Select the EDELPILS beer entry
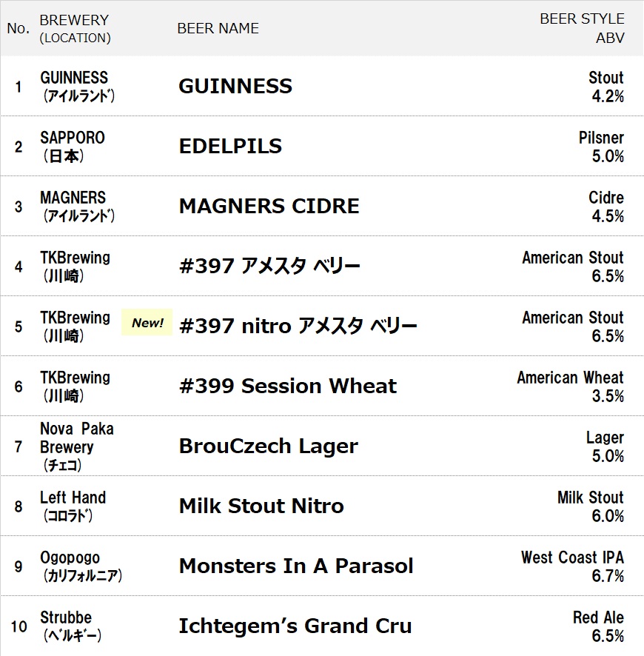This screenshot has height=656, width=644. (230, 146)
